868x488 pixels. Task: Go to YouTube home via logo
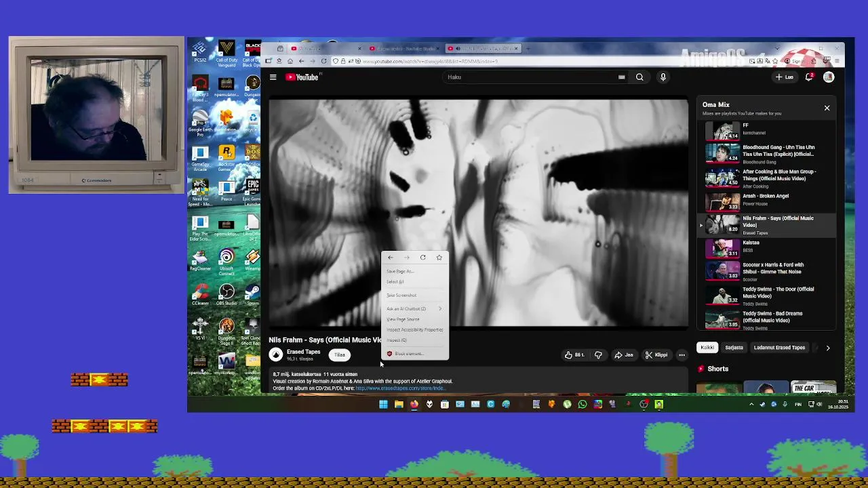[x=302, y=77]
